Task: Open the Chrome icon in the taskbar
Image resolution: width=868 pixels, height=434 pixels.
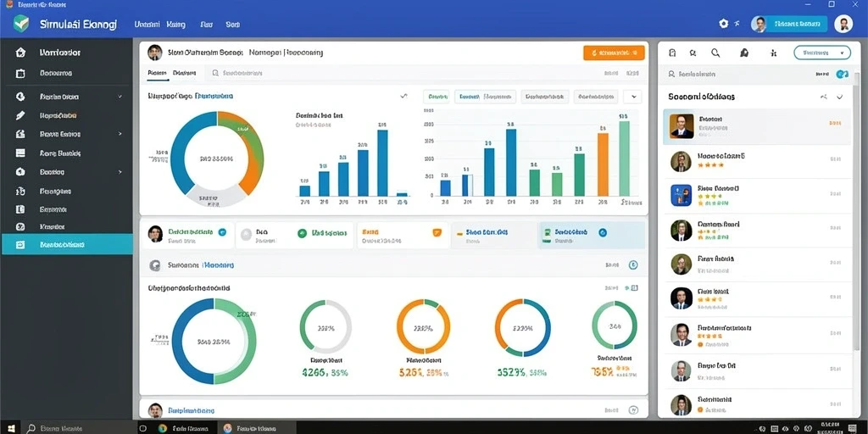Action: [162, 428]
